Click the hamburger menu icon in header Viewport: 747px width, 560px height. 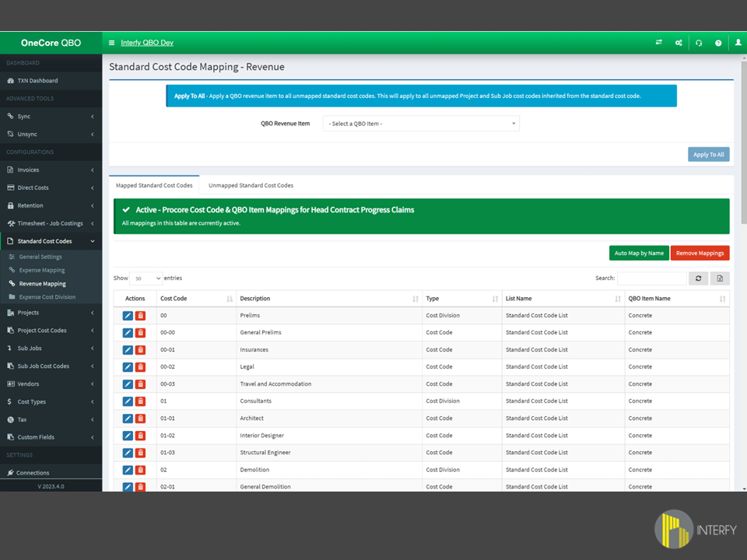pyautogui.click(x=112, y=43)
